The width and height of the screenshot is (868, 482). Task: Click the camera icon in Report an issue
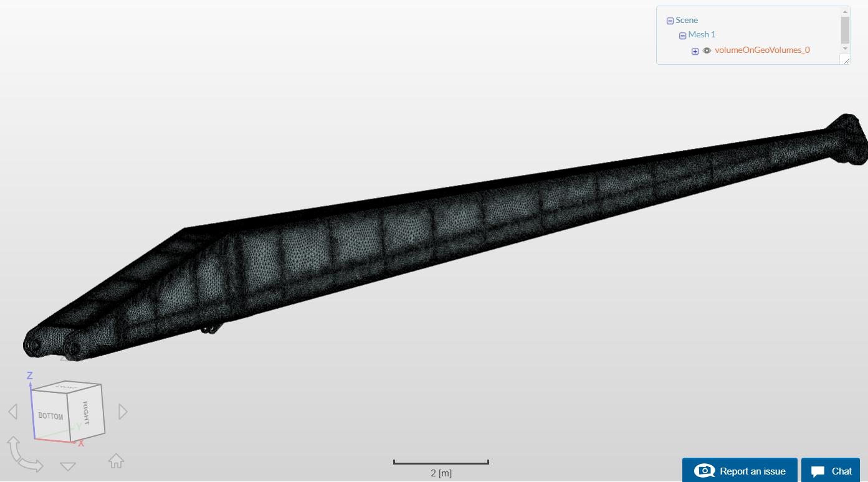tap(704, 471)
